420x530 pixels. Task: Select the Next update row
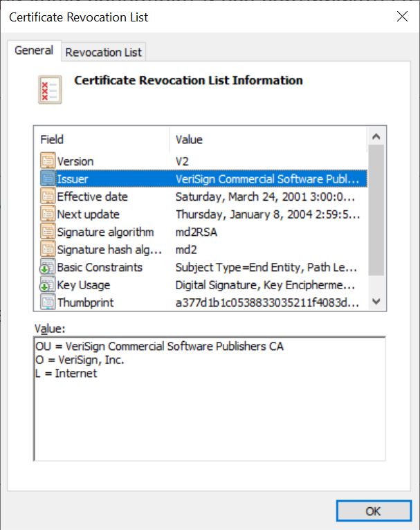pyautogui.click(x=203, y=214)
